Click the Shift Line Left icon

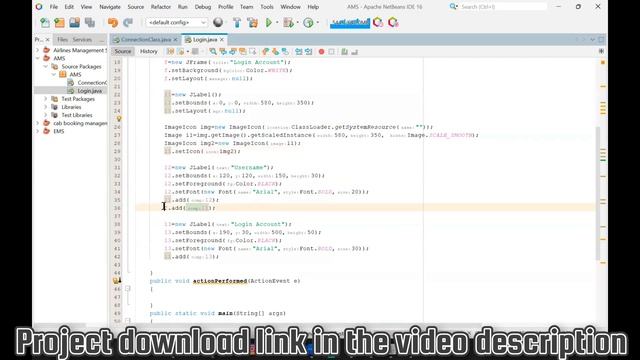click(299, 51)
